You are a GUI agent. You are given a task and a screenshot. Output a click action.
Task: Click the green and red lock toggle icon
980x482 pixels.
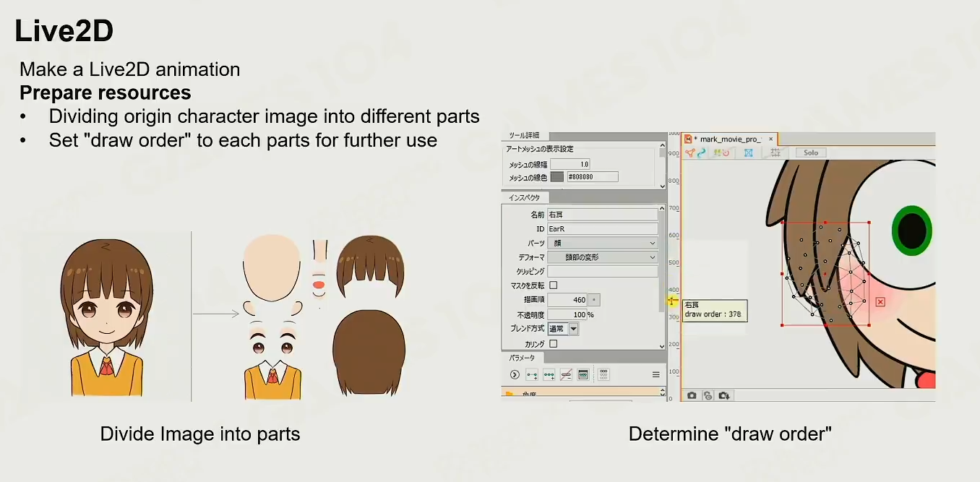722,152
